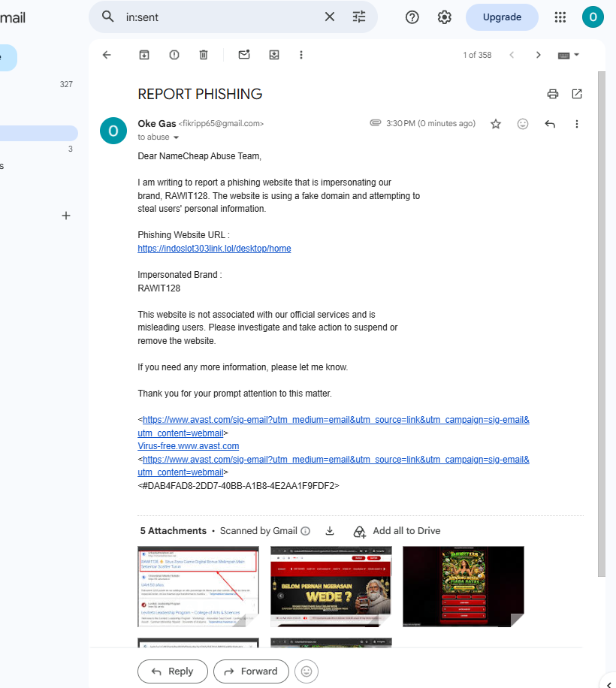This screenshot has width=616, height=688.
Task: Click the Move to inbox icon
Action: pyautogui.click(x=274, y=55)
